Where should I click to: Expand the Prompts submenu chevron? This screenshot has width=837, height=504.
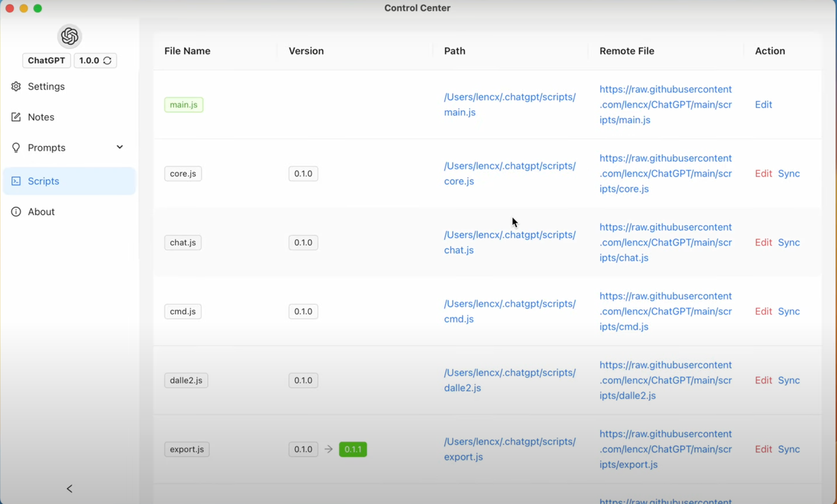tap(119, 147)
